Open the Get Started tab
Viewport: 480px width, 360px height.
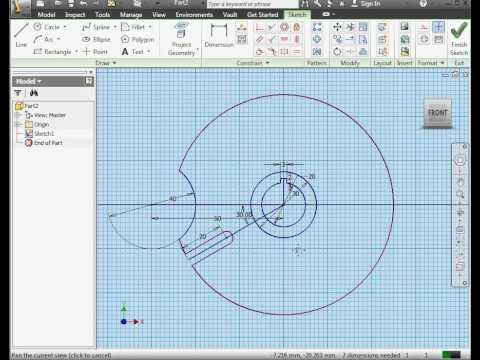tap(263, 15)
